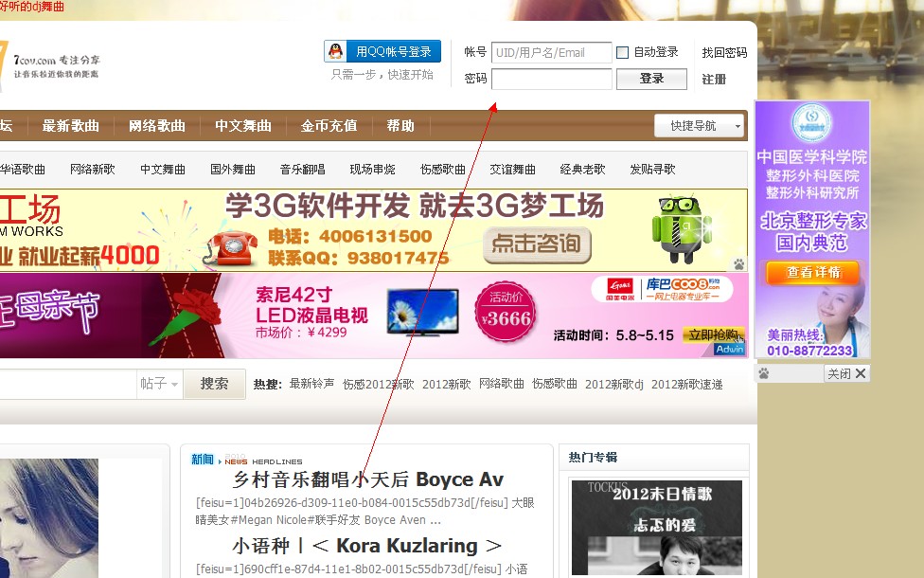924x578 pixels.
Task: Open 帮助 navigation item
Action: [400, 126]
